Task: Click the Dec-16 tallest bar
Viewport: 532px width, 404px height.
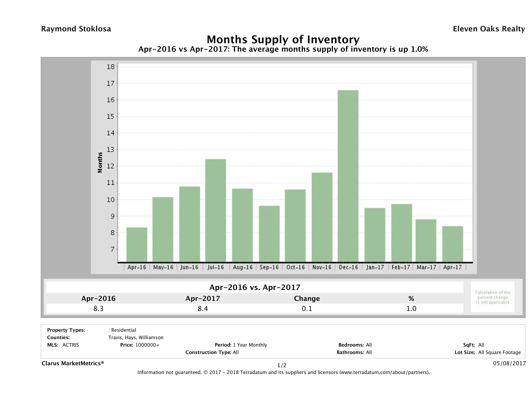Action: [348, 176]
